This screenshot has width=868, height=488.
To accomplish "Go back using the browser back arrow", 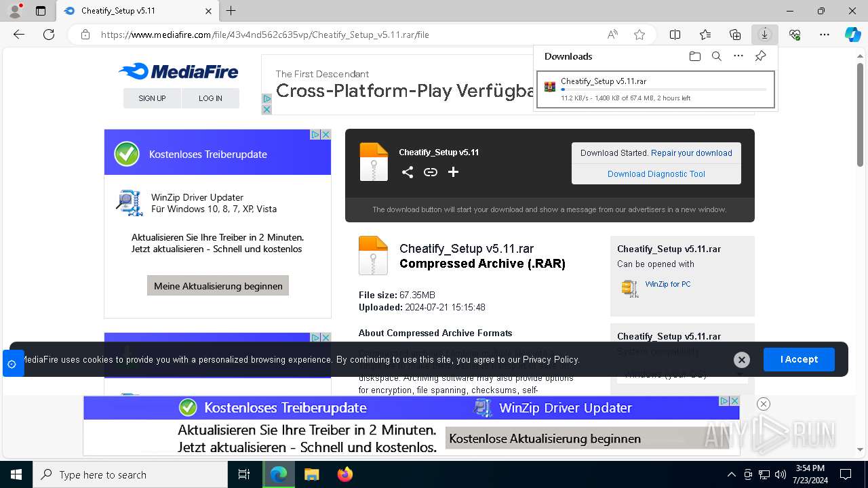I will (x=19, y=35).
